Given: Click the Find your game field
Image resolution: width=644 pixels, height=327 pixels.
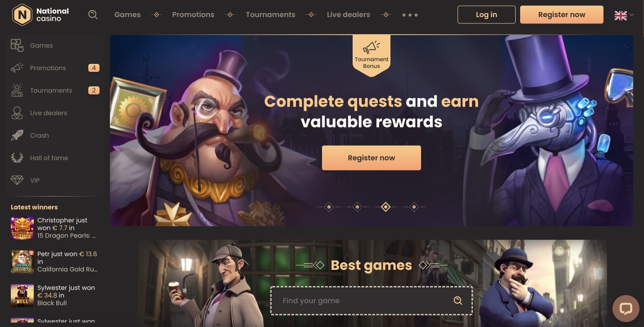Looking at the screenshot, I should coord(371,300).
